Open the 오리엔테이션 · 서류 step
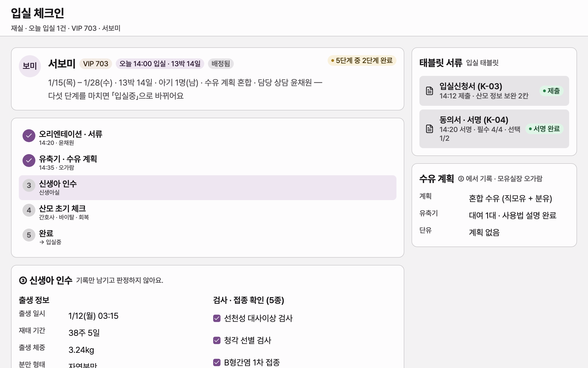The width and height of the screenshot is (588, 368). tap(207, 138)
